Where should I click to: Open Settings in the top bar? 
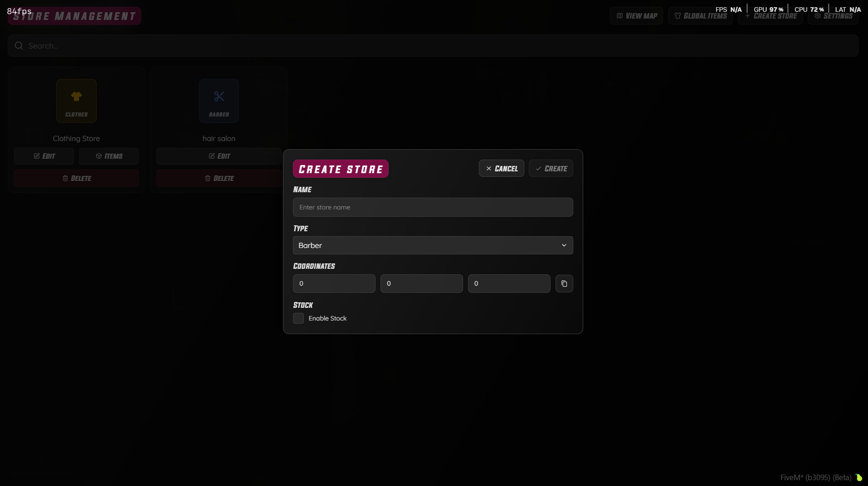coord(833,16)
